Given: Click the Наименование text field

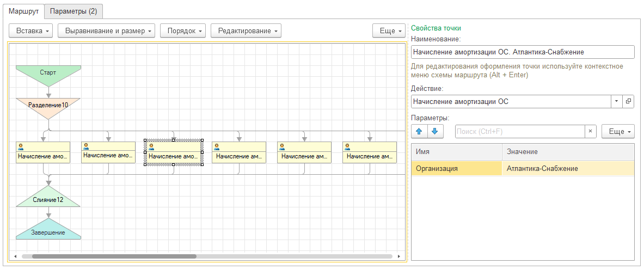Looking at the screenshot, I should point(523,52).
